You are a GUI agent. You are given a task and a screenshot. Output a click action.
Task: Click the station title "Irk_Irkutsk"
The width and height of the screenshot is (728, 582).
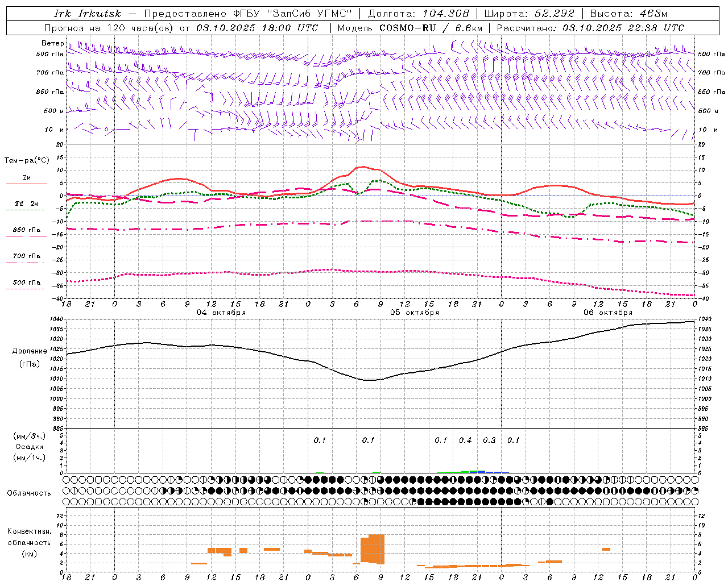[88, 14]
